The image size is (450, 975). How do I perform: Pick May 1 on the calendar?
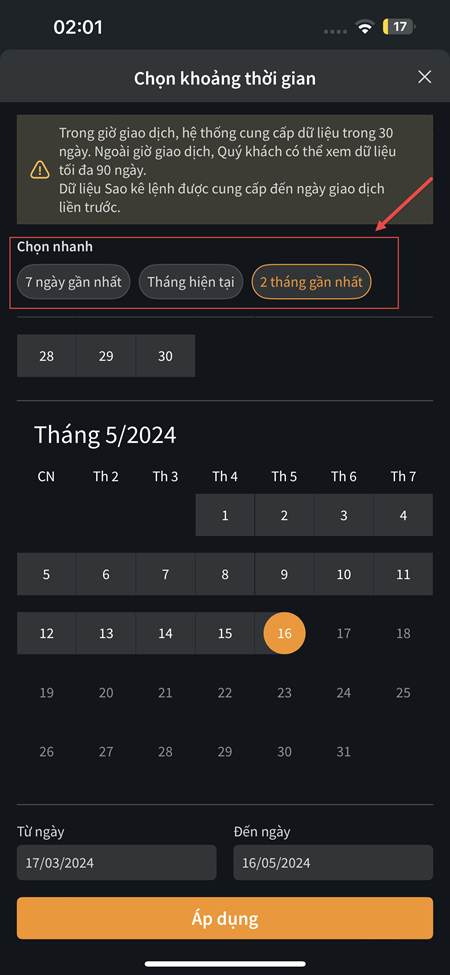(x=225, y=515)
